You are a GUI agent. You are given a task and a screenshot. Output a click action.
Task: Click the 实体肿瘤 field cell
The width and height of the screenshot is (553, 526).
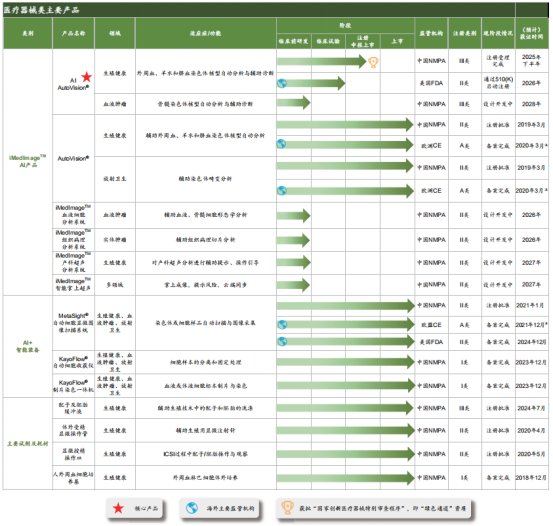pyautogui.click(x=115, y=240)
